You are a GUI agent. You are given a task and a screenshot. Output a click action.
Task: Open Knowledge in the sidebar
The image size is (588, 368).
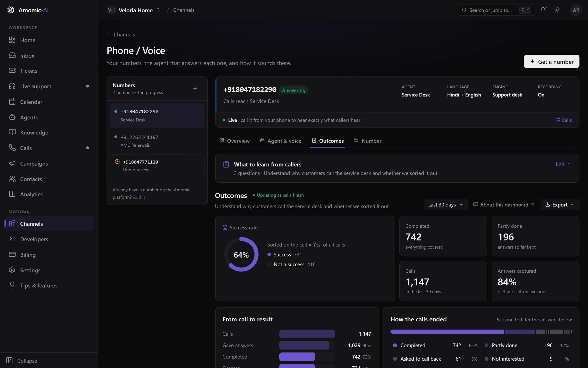pyautogui.click(x=49, y=132)
